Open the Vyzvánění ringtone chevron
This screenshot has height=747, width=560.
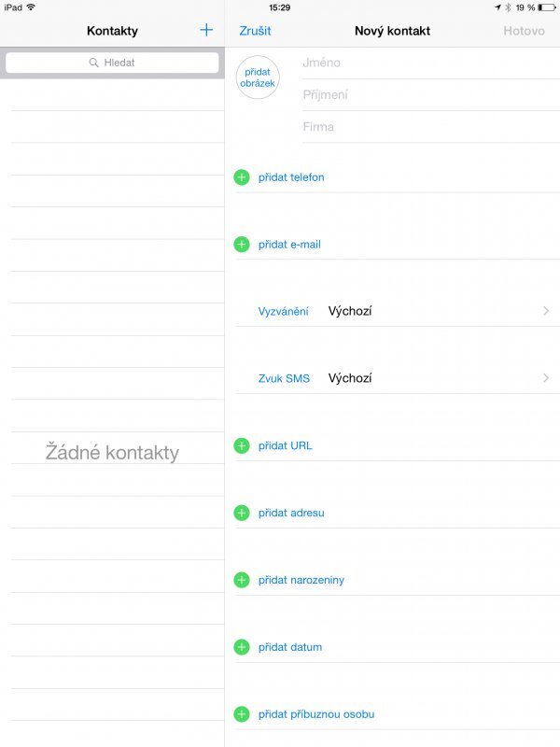546,312
